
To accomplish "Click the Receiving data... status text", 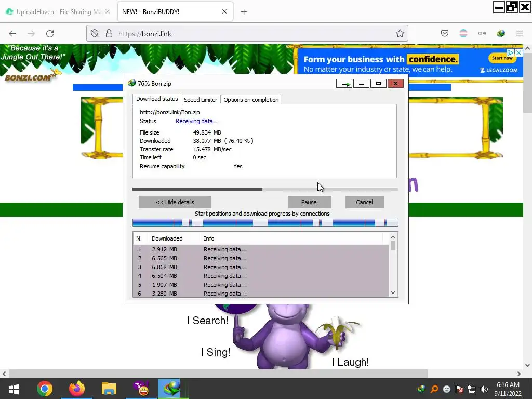I will tap(197, 121).
